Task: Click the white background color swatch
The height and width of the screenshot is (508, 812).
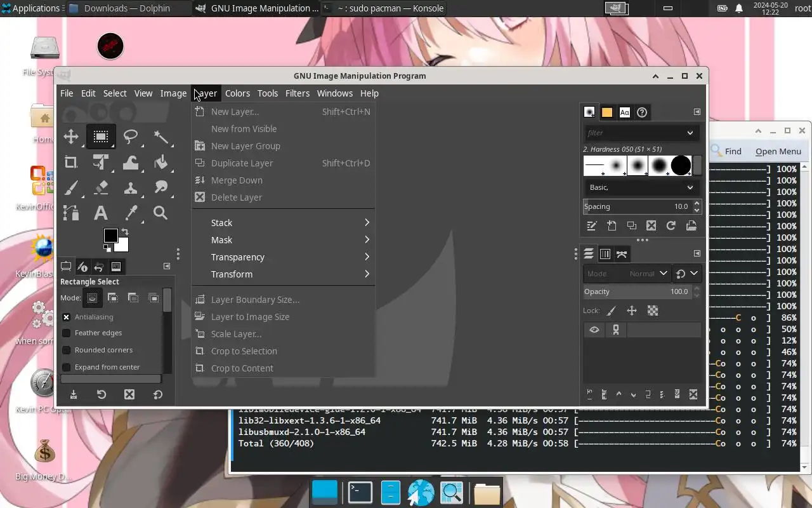Action: (x=123, y=246)
